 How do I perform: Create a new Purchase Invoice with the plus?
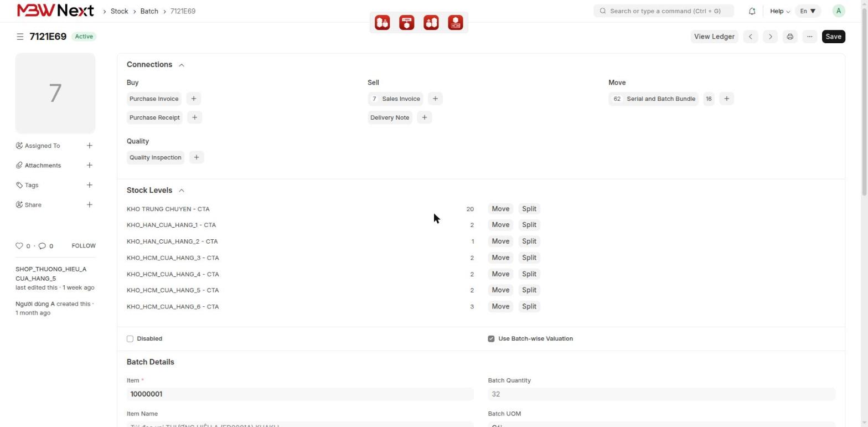(x=194, y=99)
